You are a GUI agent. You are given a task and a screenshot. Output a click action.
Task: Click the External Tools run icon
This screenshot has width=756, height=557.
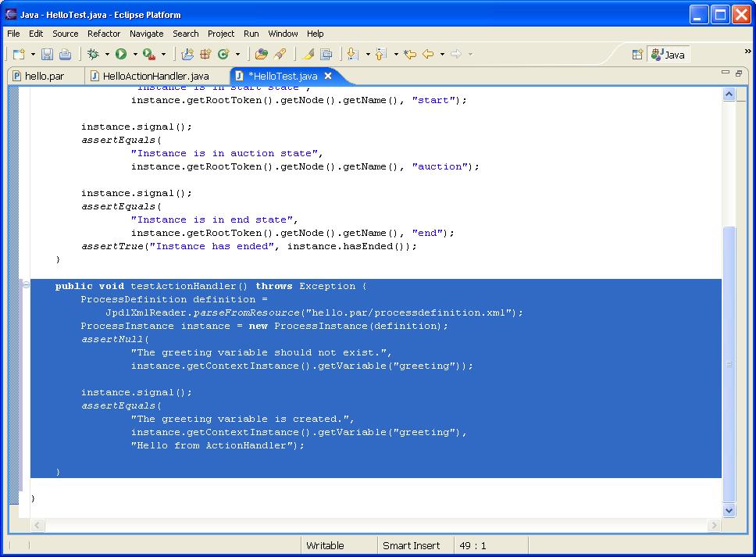(x=149, y=54)
